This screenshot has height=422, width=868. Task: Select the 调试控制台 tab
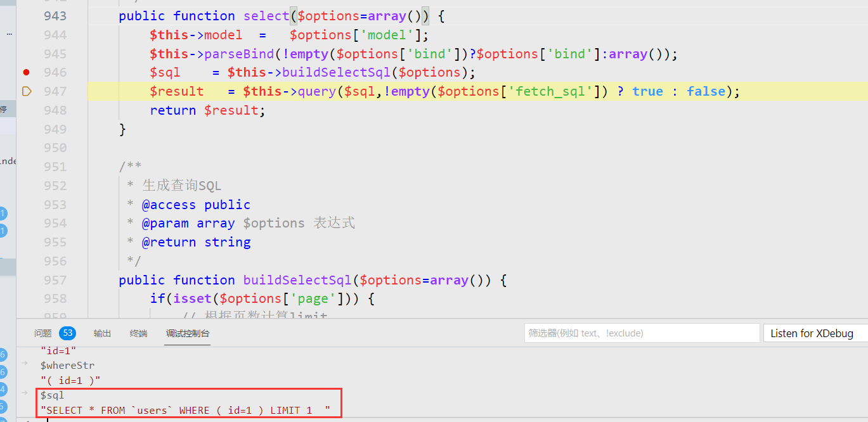pos(188,333)
